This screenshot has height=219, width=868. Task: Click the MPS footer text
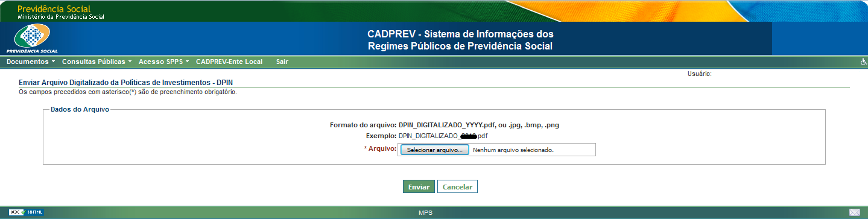pyautogui.click(x=425, y=213)
